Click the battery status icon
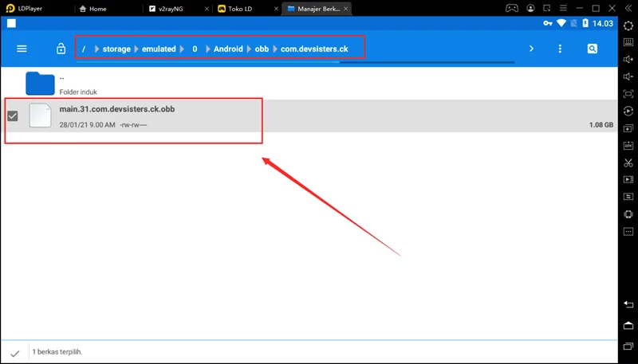The height and width of the screenshot is (364, 638). pyautogui.click(x=585, y=24)
